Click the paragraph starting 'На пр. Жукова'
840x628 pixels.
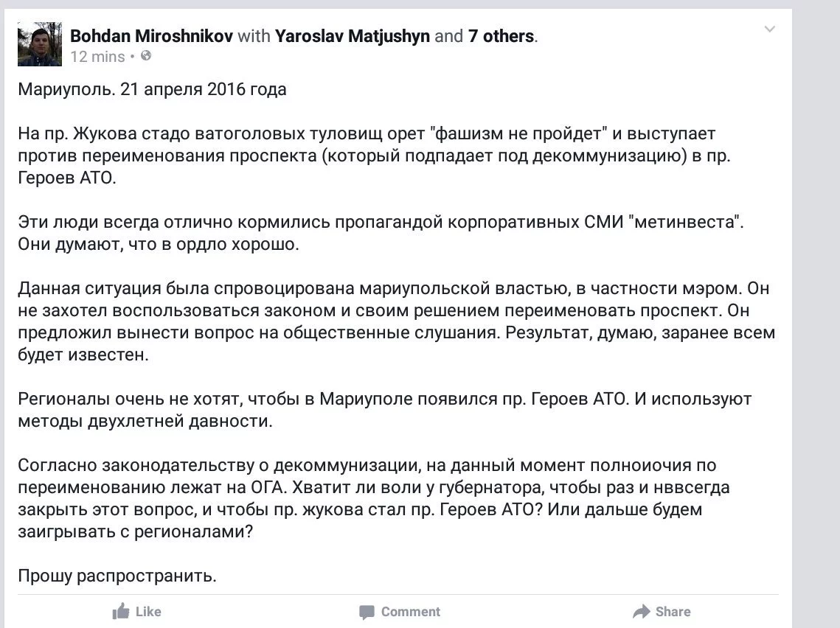pos(374,156)
